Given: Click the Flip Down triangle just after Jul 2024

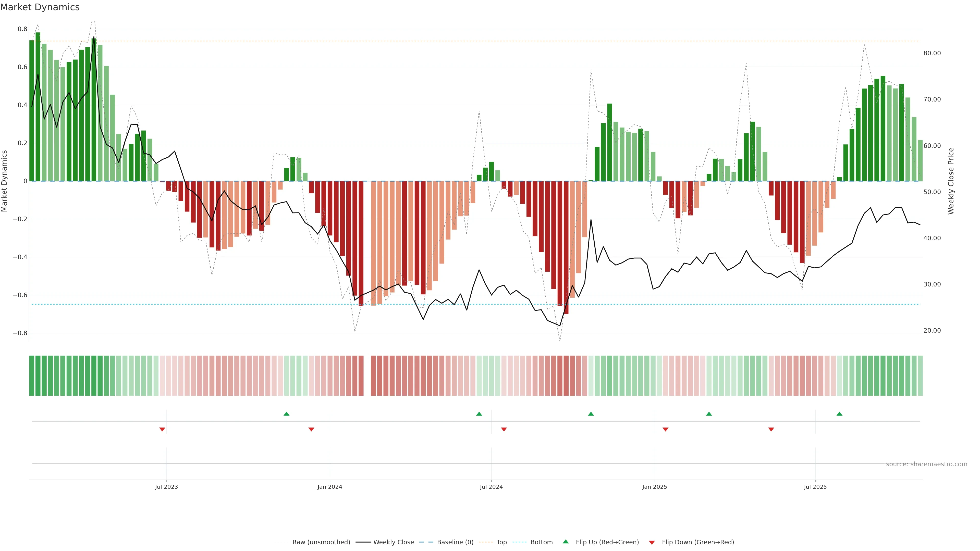Looking at the screenshot, I should pos(504,429).
